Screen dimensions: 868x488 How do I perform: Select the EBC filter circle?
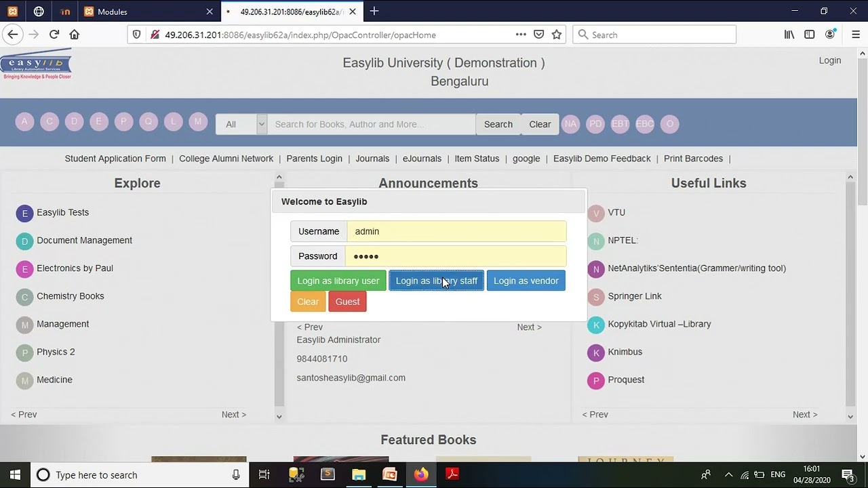(x=645, y=124)
